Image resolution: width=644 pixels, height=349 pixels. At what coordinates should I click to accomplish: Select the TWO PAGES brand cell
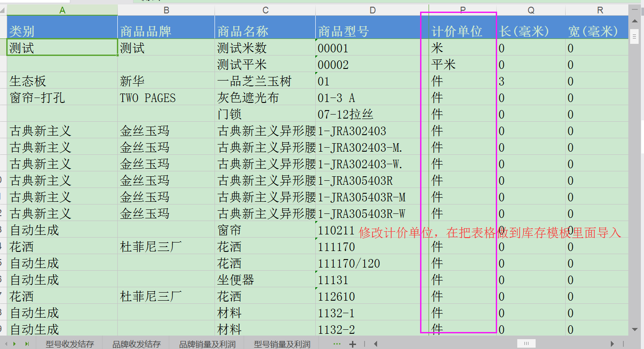point(166,97)
